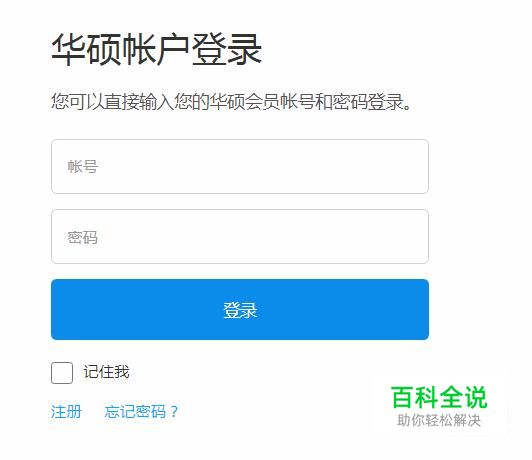Viewport: 532px width, 460px height.
Task: Open the 忘记密码？ link
Action: (x=141, y=412)
